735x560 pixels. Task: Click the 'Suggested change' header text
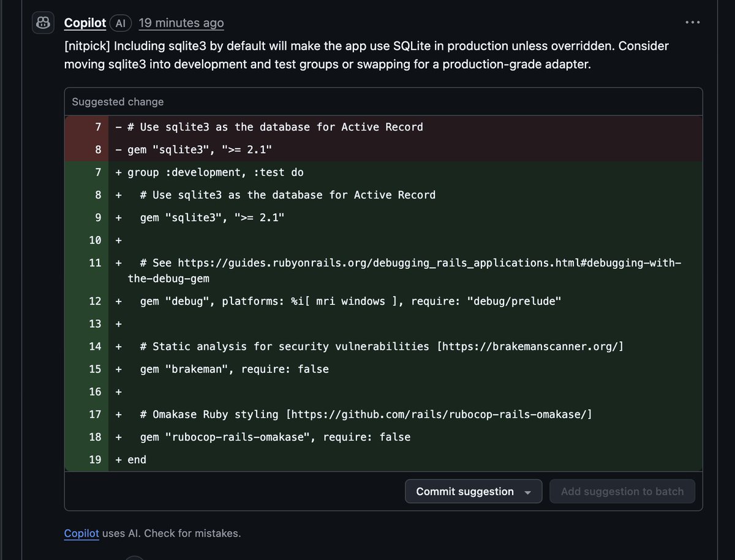pyautogui.click(x=118, y=102)
